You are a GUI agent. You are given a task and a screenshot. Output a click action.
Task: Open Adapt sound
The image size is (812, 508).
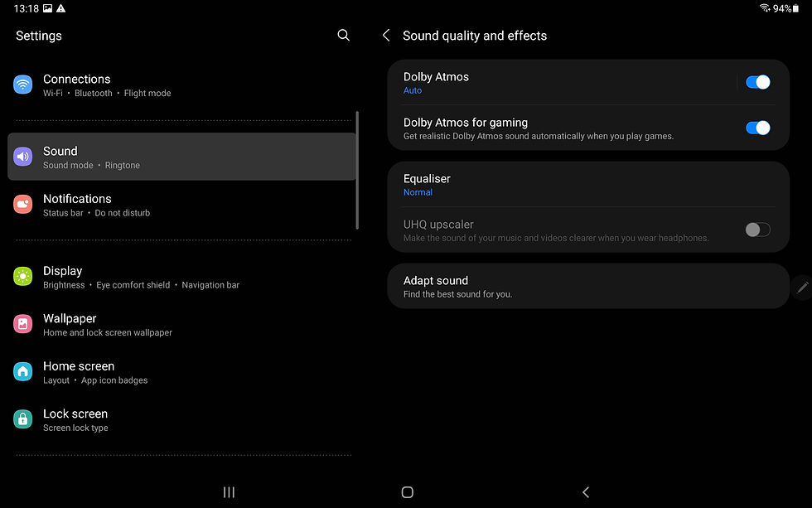tap(588, 287)
